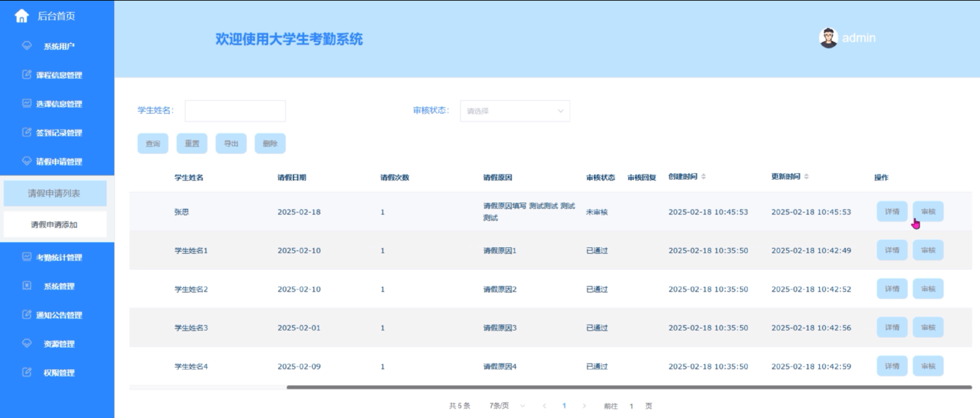Click the home icon beside 后台首页
This screenshot has width=980, height=418.
click(22, 16)
